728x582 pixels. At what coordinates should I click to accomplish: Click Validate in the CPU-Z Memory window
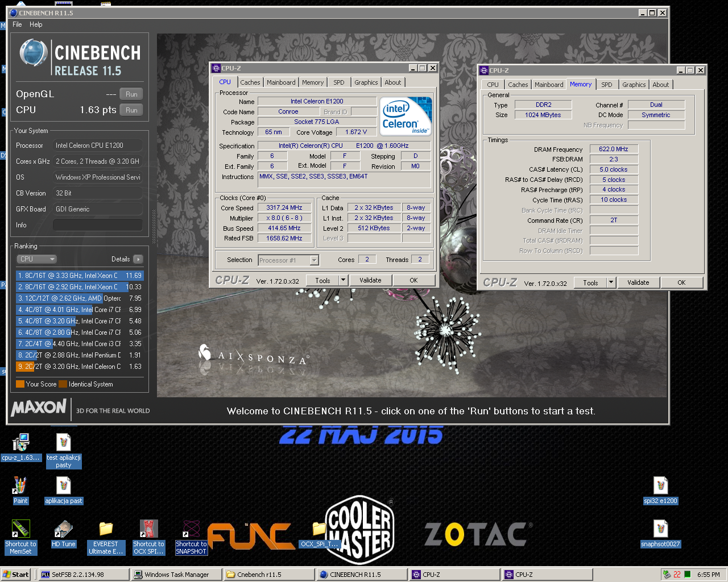(638, 282)
